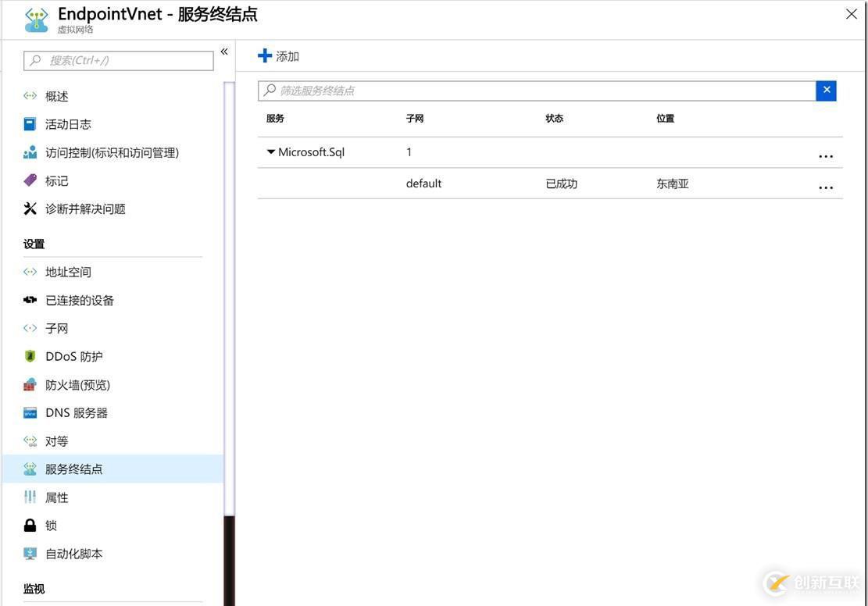Click the Microsoft.Sql service name

tap(311, 152)
